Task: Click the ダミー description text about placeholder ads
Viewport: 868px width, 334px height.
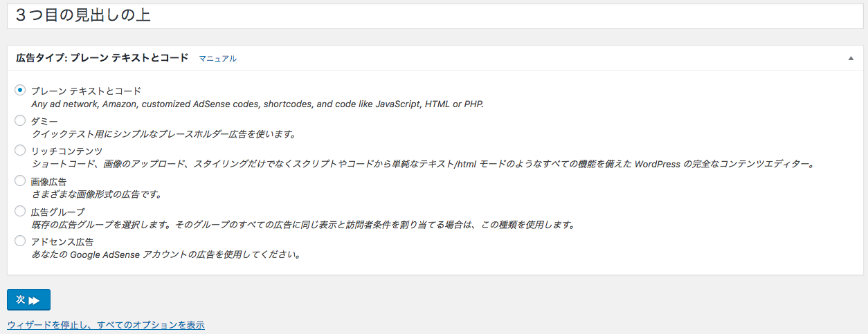Action: [x=164, y=134]
